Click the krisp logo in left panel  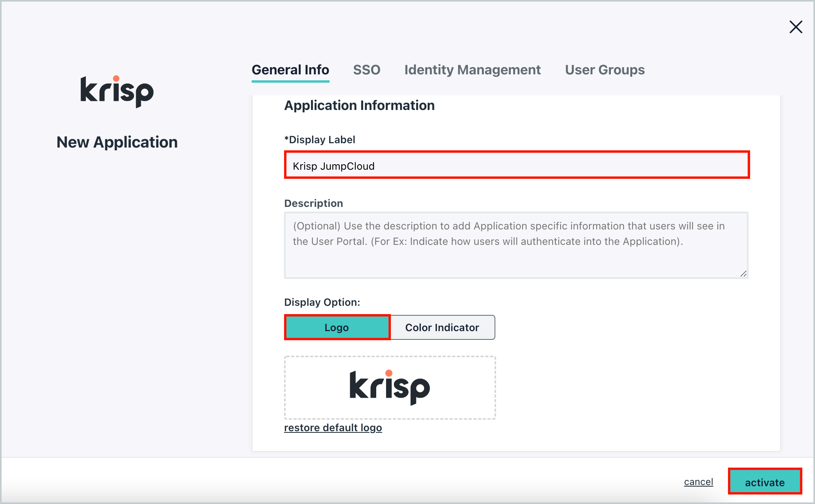point(117,91)
